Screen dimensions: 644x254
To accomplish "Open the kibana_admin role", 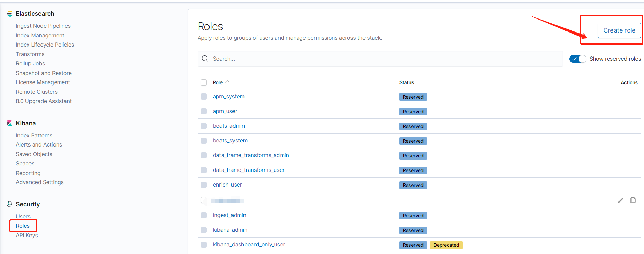I will click(x=230, y=230).
